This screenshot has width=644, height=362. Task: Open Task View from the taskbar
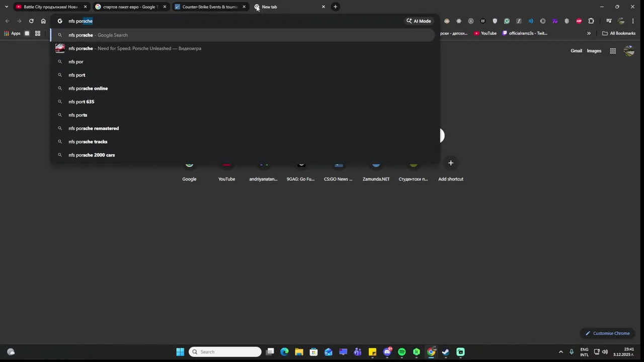pyautogui.click(x=270, y=352)
